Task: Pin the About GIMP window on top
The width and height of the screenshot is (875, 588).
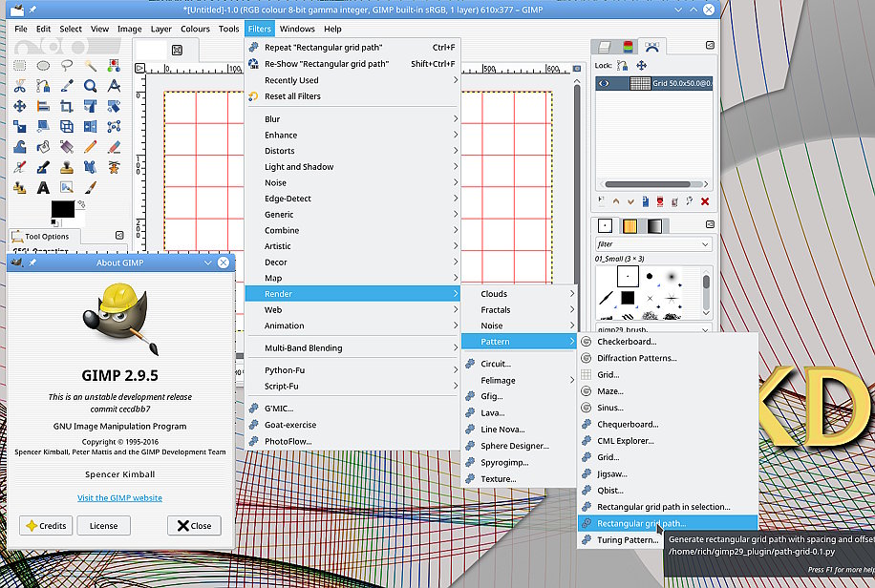Action: 32,262
